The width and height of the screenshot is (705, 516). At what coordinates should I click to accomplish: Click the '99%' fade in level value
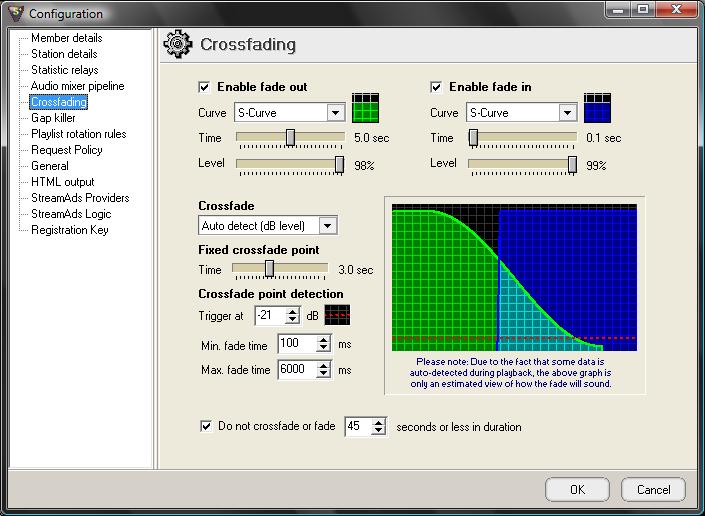[596, 166]
